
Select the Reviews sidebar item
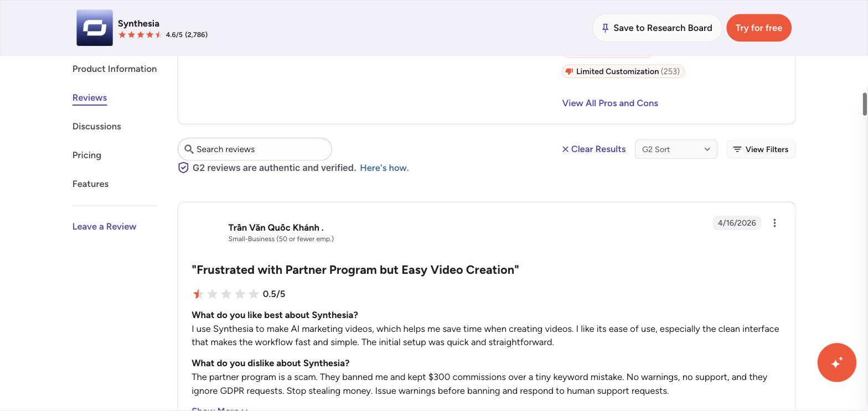click(x=90, y=97)
